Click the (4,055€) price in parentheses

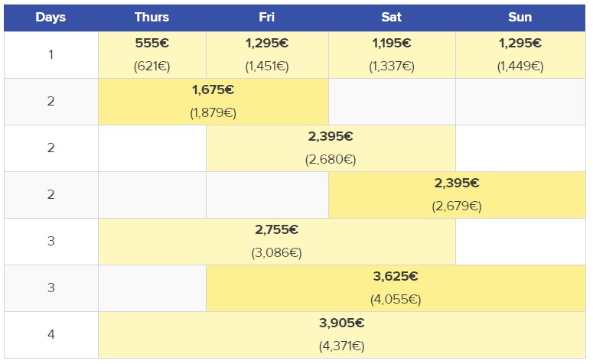[x=396, y=300]
